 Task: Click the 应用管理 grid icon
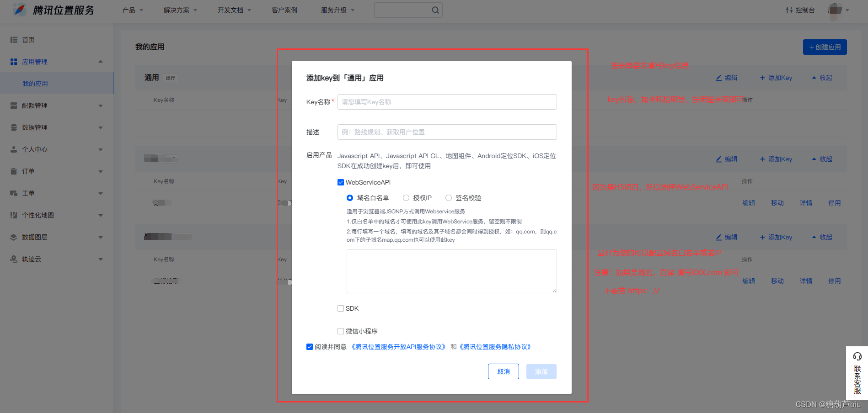[14, 62]
